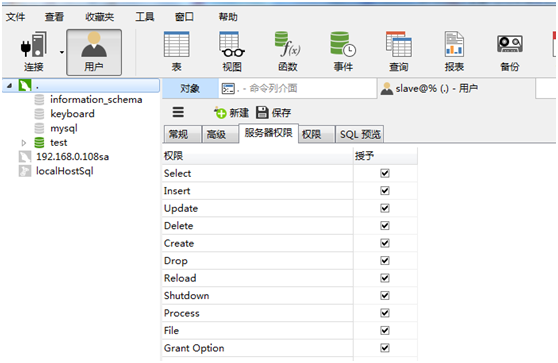This screenshot has height=363, width=558.
Task: Open the Help (帮助) menu
Action: click(228, 17)
